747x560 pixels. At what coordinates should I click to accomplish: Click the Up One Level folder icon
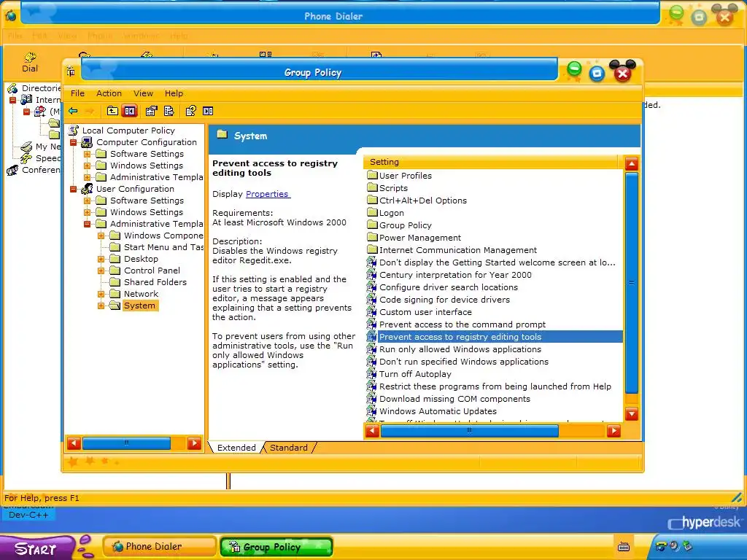tap(112, 111)
